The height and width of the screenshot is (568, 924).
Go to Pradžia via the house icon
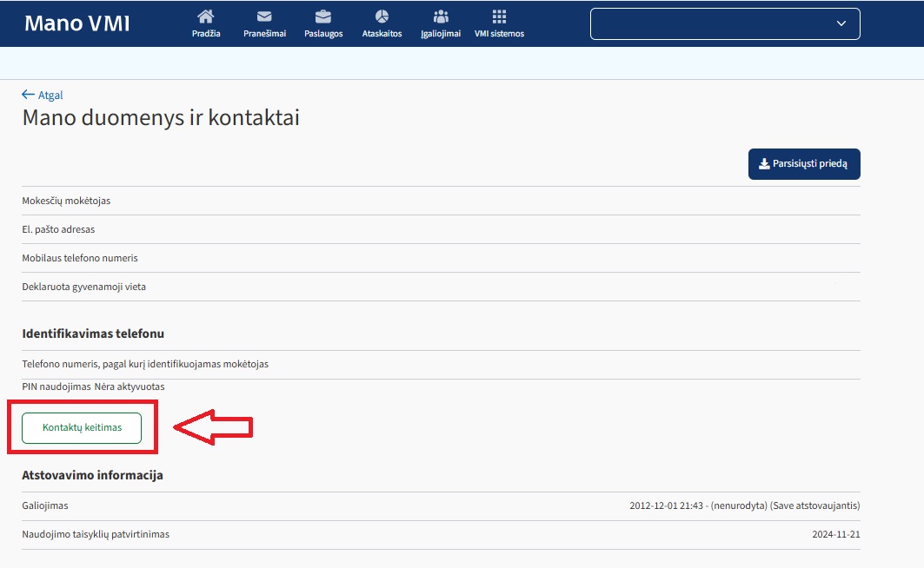(206, 17)
